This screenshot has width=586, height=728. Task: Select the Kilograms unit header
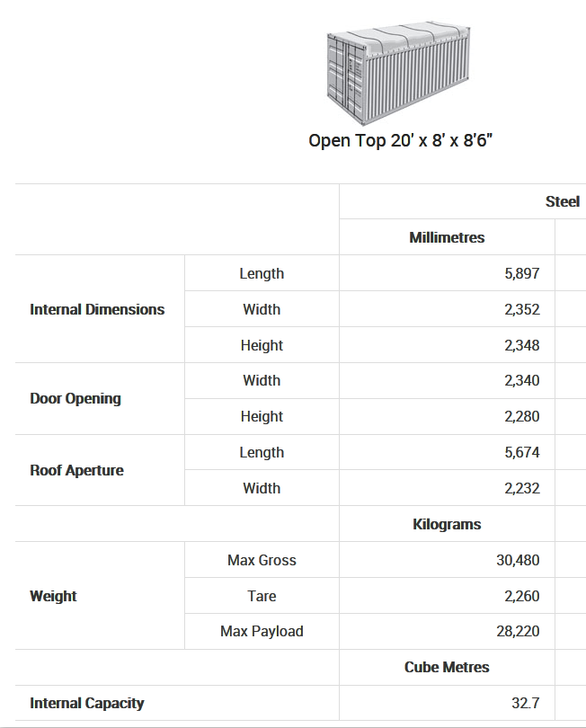(447, 524)
